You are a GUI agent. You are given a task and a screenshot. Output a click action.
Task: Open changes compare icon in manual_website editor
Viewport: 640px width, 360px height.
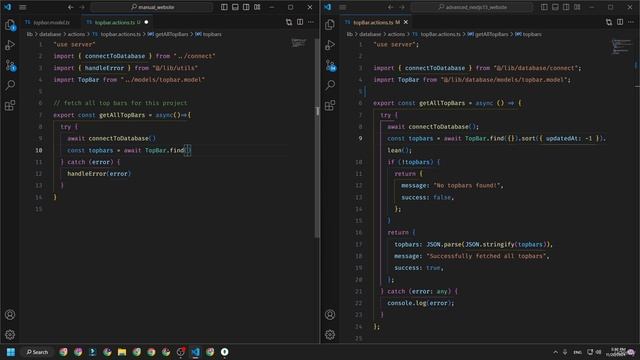[289, 22]
